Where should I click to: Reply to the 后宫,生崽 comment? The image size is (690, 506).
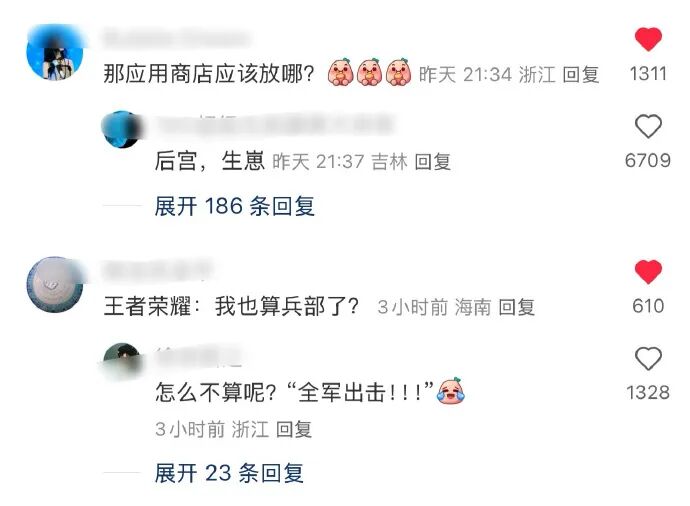click(x=433, y=161)
